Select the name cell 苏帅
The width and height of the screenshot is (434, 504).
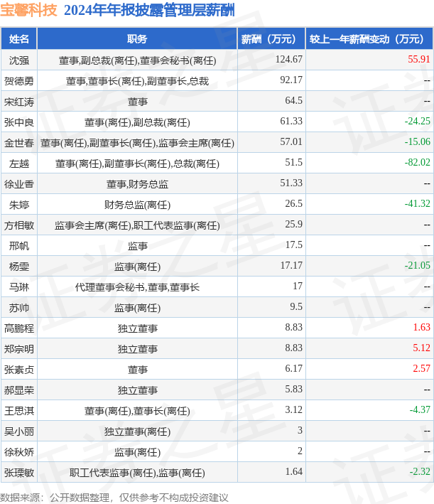[x=19, y=308]
